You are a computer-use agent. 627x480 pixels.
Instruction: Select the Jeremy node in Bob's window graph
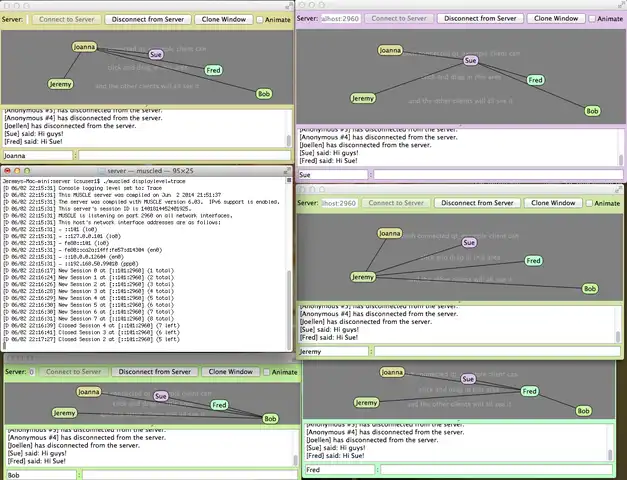click(x=64, y=413)
